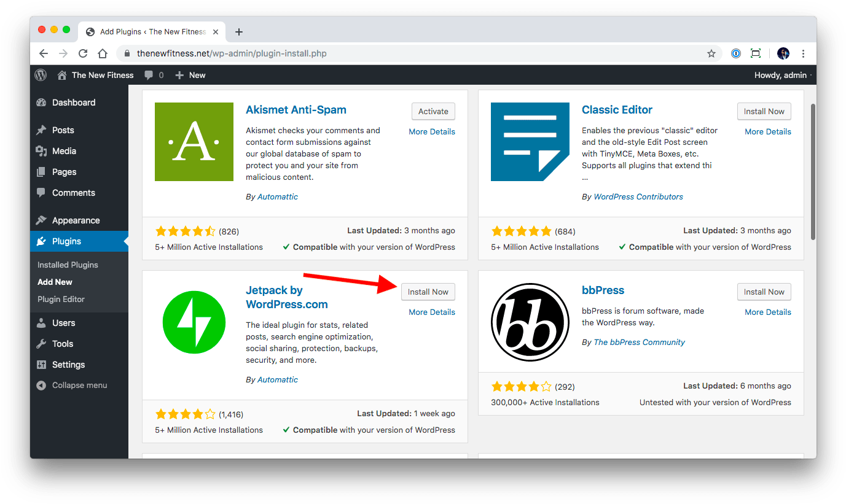
Task: Install Now the bbPress plugin
Action: (764, 292)
